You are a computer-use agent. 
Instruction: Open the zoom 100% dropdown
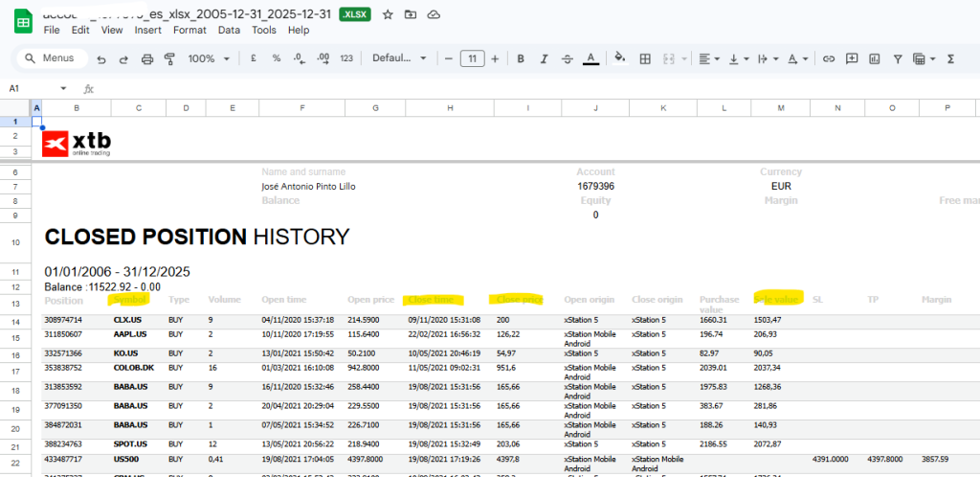[x=208, y=59]
